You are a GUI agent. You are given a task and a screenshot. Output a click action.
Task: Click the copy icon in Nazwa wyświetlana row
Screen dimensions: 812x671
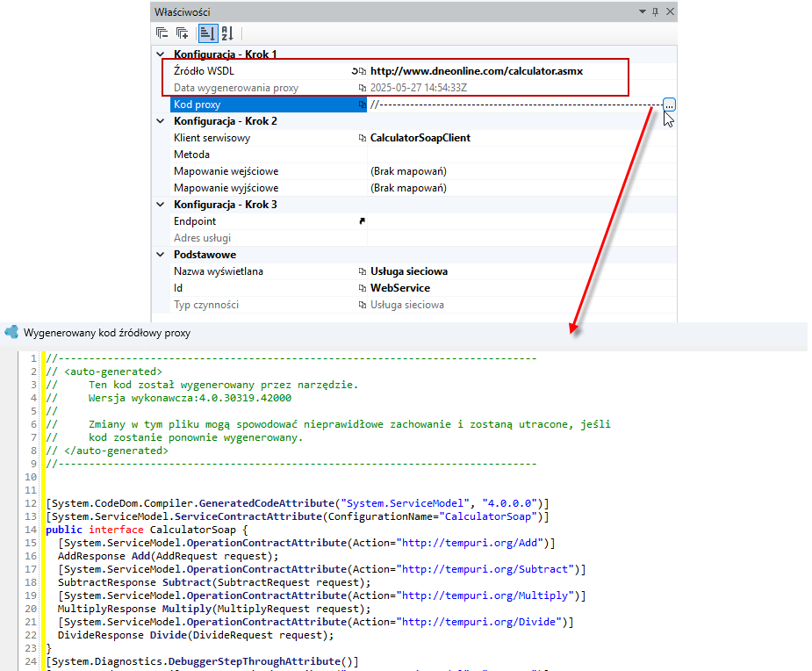tap(363, 271)
